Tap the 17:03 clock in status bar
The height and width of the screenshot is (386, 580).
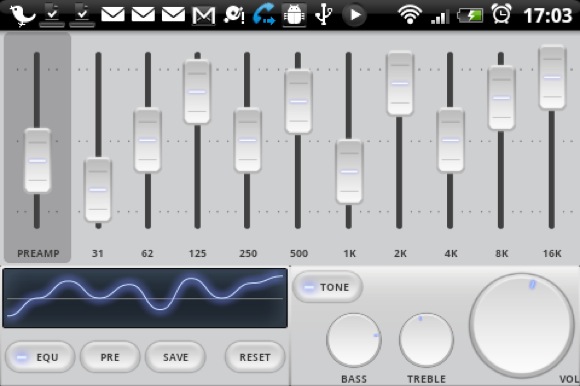click(548, 16)
